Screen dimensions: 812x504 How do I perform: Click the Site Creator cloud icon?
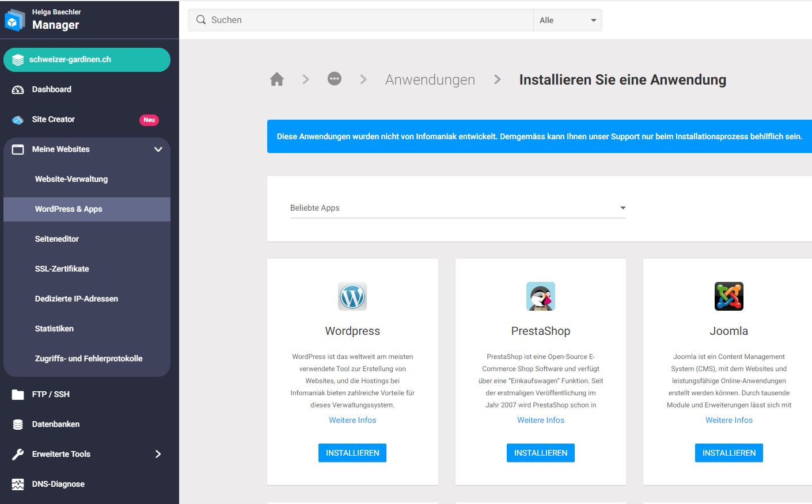point(18,120)
